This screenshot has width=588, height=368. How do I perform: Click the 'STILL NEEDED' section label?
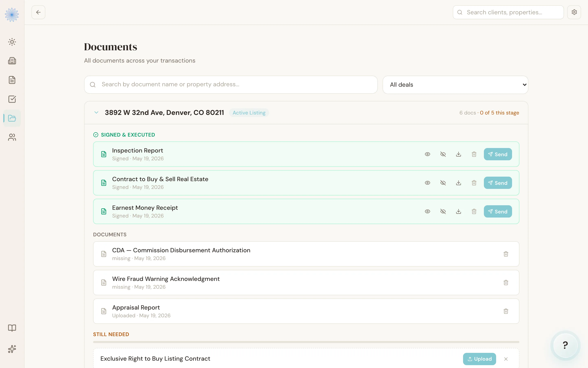pos(111,334)
